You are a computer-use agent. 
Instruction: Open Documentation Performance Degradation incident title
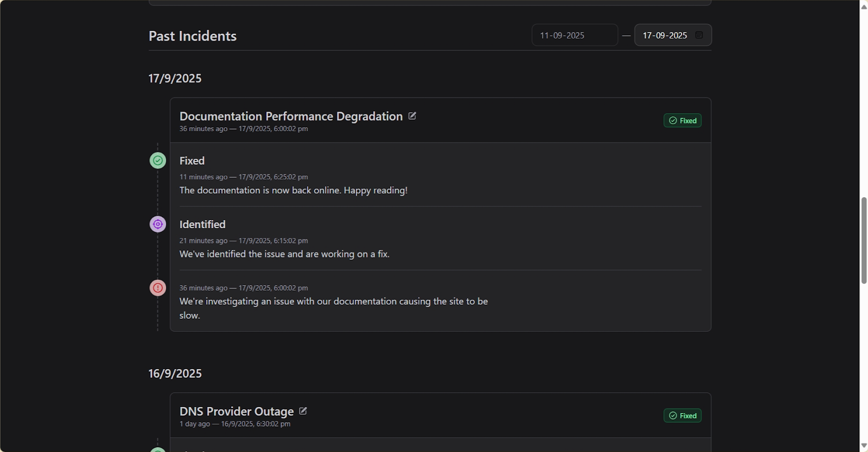(x=291, y=117)
